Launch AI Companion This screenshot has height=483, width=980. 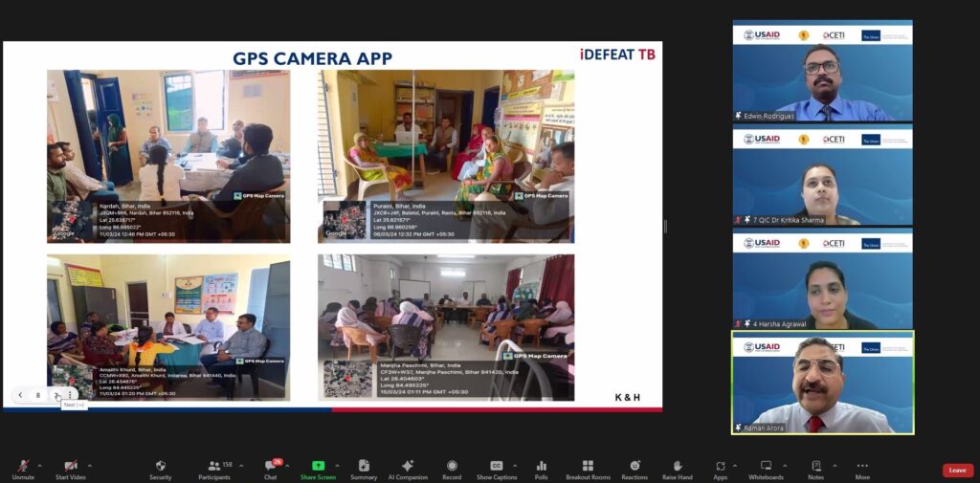coord(408,468)
